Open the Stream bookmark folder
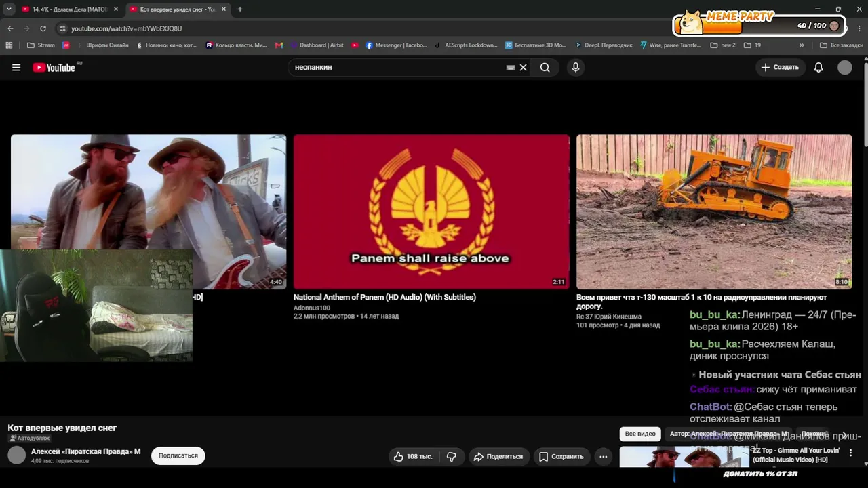 tap(41, 45)
